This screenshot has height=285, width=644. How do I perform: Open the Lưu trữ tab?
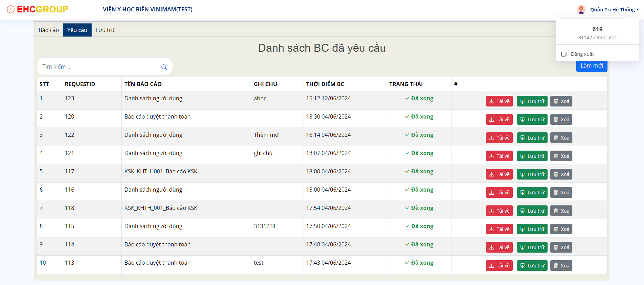(x=105, y=30)
